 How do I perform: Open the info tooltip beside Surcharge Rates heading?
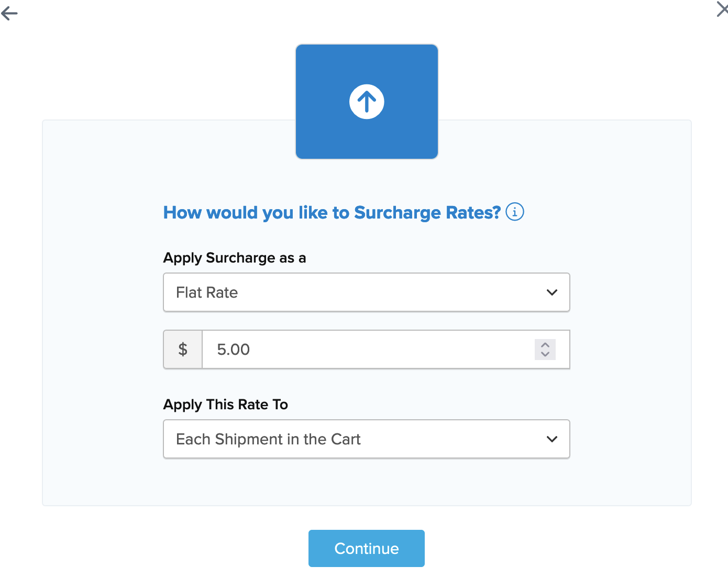515,212
